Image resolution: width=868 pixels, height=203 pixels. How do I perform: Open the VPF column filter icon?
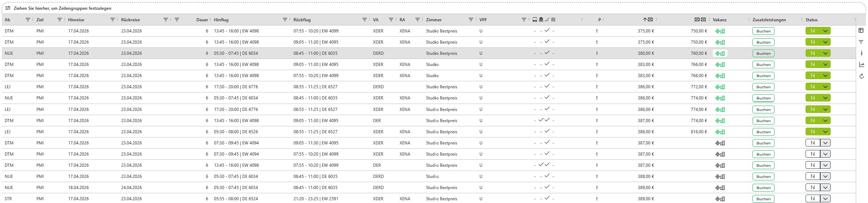524,20
